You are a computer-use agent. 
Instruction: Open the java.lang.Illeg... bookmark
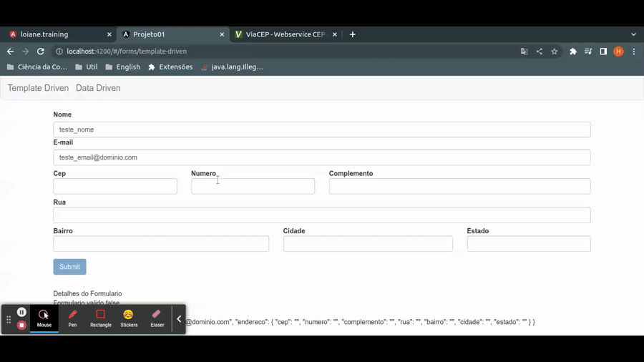(232, 67)
